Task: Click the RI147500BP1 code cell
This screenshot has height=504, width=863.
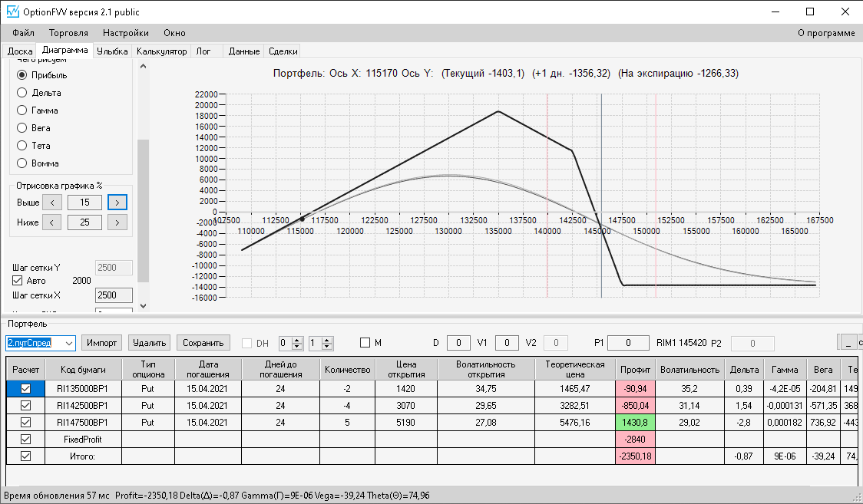Action: [83, 423]
